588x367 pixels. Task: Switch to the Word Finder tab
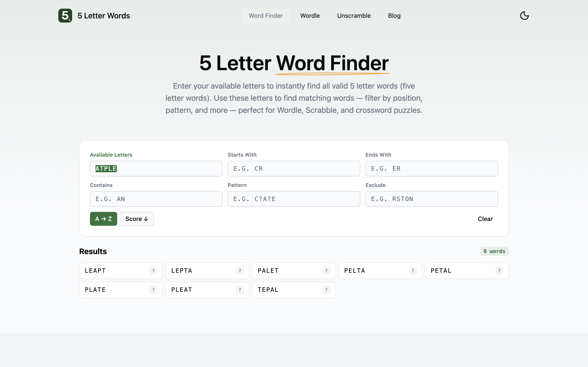(x=265, y=16)
